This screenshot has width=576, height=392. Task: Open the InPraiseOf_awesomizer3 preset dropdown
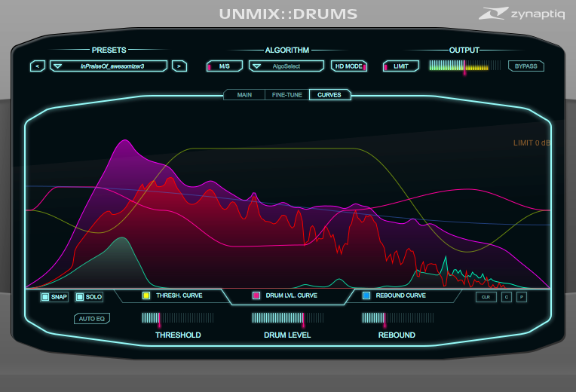109,66
